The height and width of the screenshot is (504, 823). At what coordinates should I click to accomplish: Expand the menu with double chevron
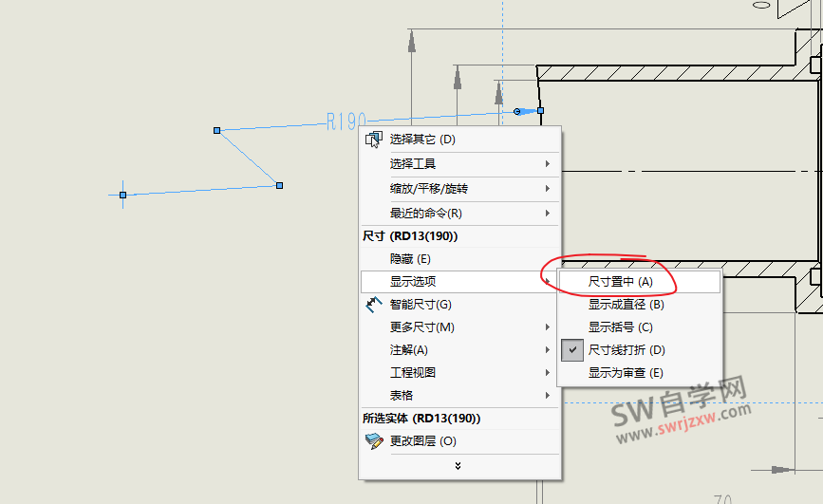pyautogui.click(x=458, y=466)
